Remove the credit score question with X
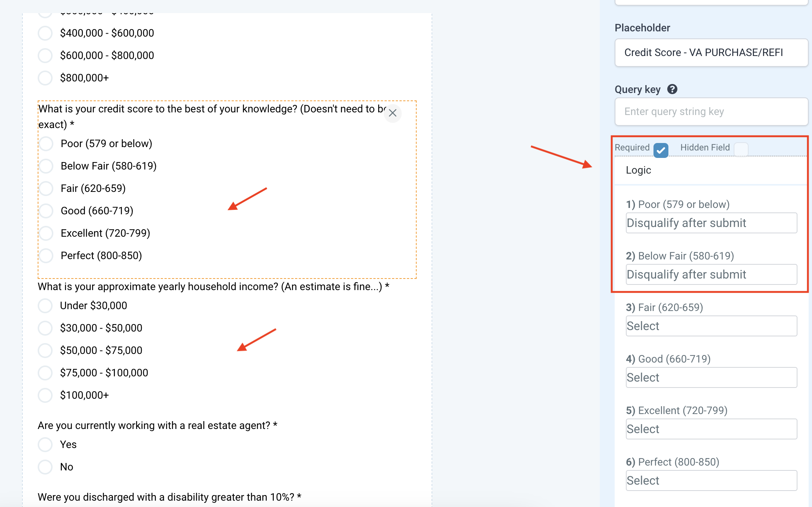Viewport: 812px width, 507px height. click(x=392, y=113)
